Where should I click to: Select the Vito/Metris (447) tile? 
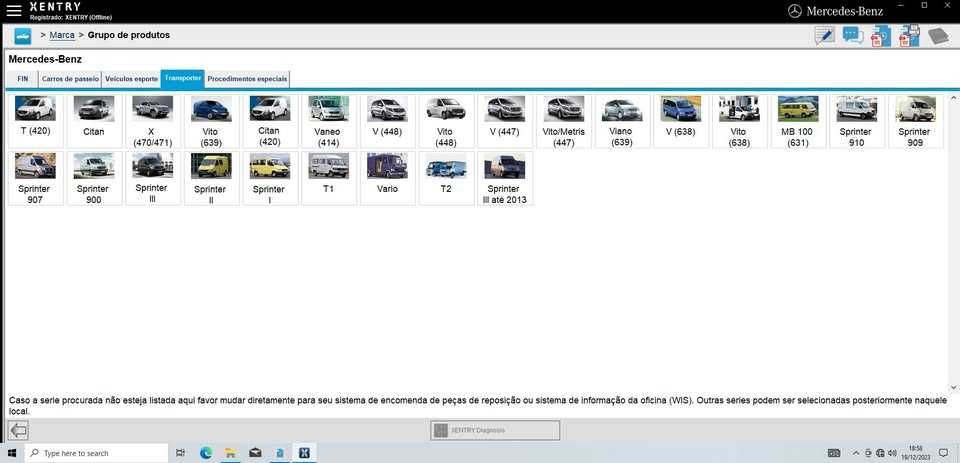click(x=564, y=121)
